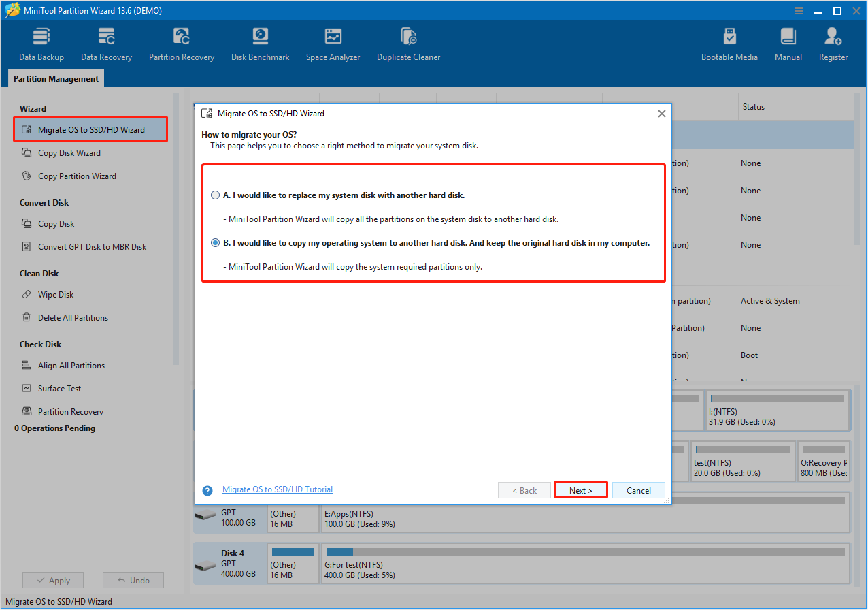Click the 'Boot' status cell
The image size is (868, 610).
click(750, 355)
